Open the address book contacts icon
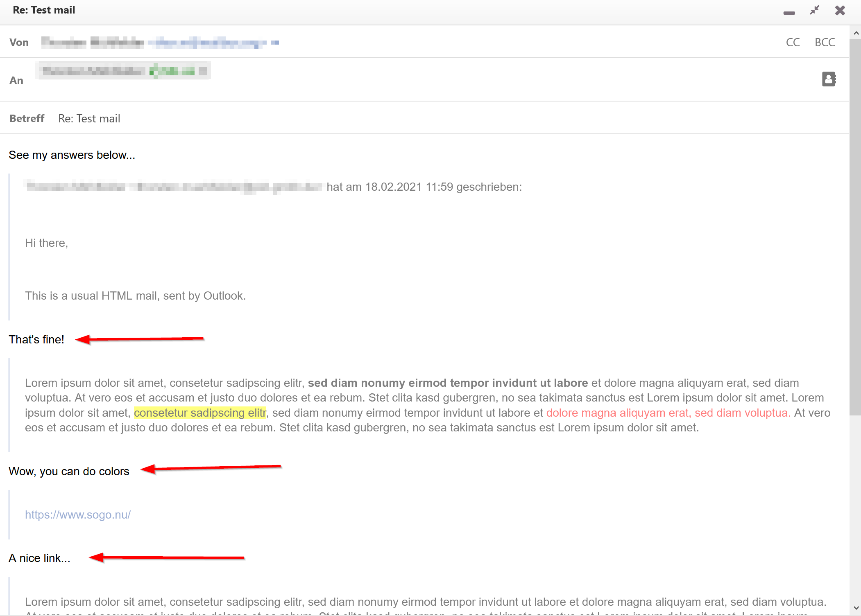The width and height of the screenshot is (861, 616). tap(829, 79)
